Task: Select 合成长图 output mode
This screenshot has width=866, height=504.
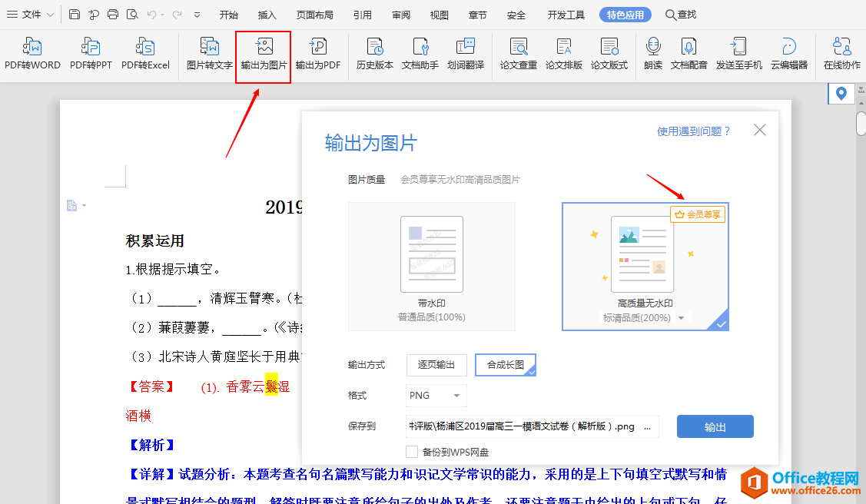Action: coord(506,365)
